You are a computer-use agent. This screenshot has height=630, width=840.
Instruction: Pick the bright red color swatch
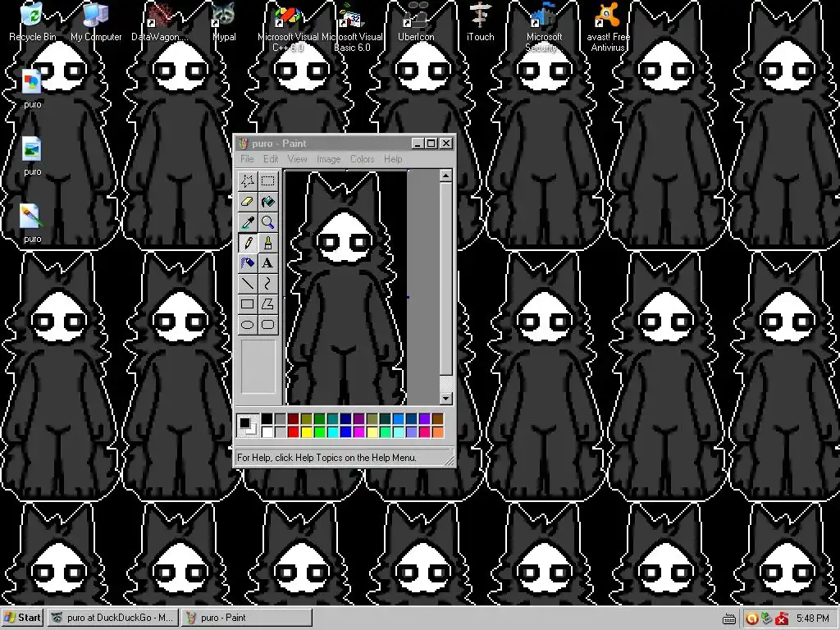coord(293,431)
